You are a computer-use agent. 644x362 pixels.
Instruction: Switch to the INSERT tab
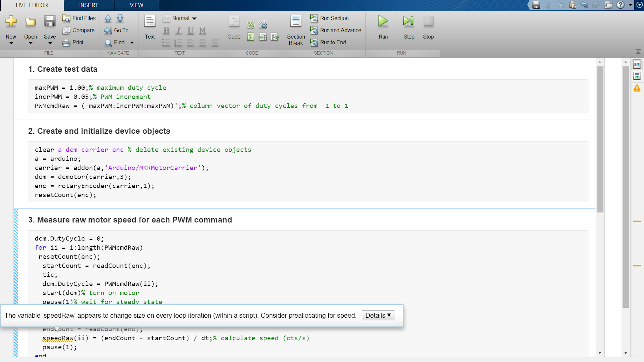click(x=89, y=5)
